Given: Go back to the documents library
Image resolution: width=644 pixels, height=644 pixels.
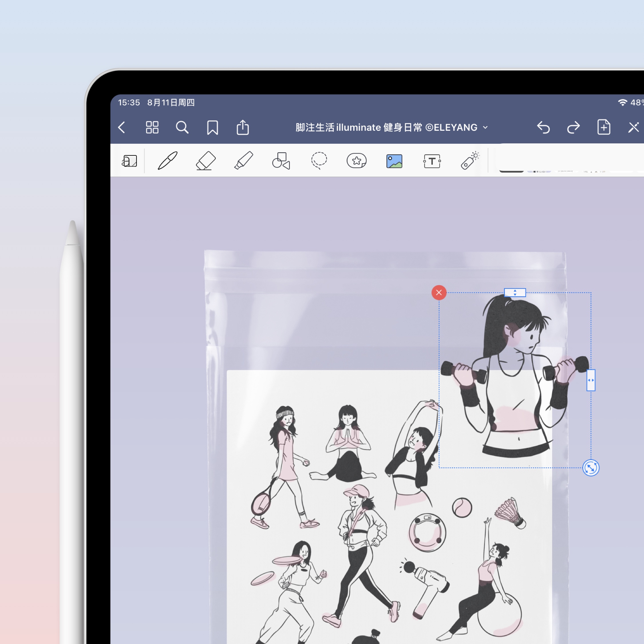Looking at the screenshot, I should click(x=122, y=127).
